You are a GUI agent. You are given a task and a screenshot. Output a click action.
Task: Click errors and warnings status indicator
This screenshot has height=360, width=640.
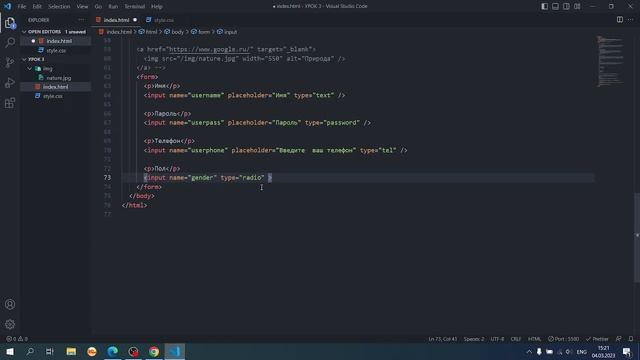click(17, 339)
